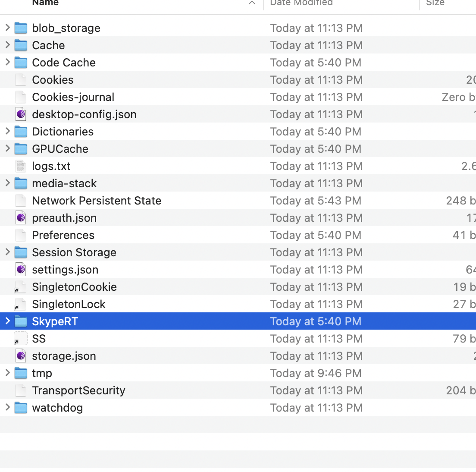Sort by the Size column header

pyautogui.click(x=435, y=3)
